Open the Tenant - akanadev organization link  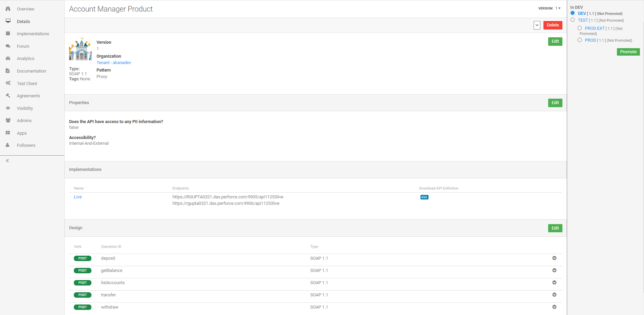click(x=114, y=62)
